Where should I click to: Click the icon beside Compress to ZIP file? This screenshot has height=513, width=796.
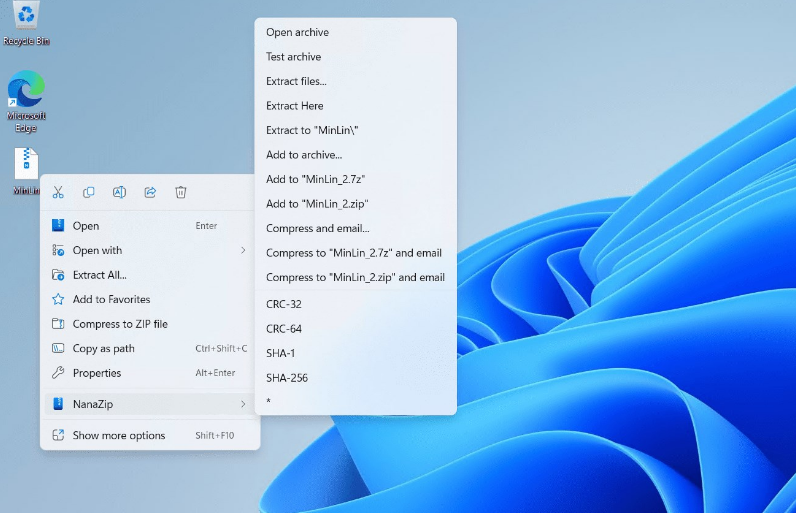[58, 324]
